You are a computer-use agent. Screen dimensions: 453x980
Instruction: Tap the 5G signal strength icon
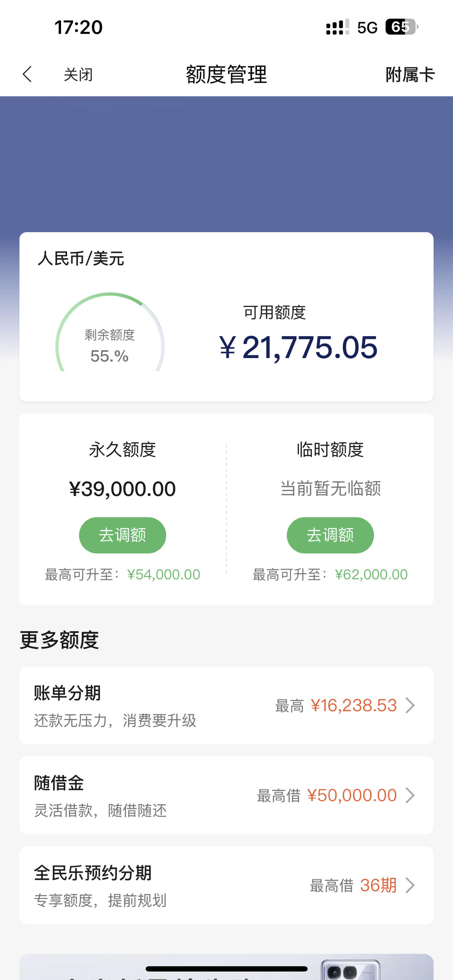(x=337, y=27)
